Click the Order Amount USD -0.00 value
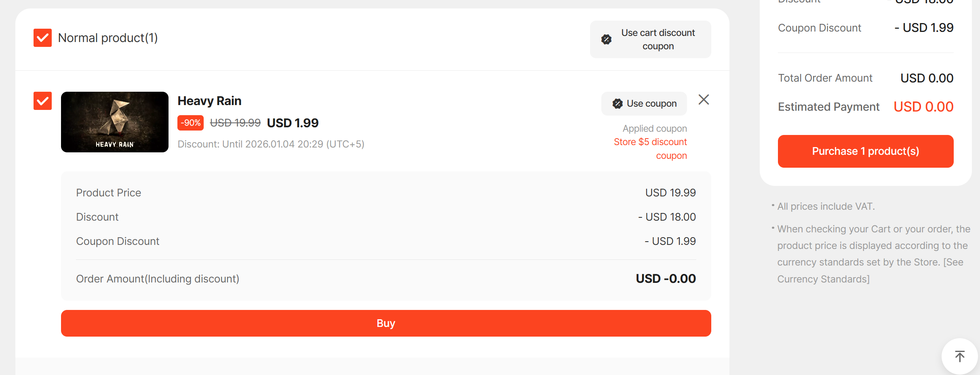Screen dimensions: 980x375 click(x=665, y=279)
